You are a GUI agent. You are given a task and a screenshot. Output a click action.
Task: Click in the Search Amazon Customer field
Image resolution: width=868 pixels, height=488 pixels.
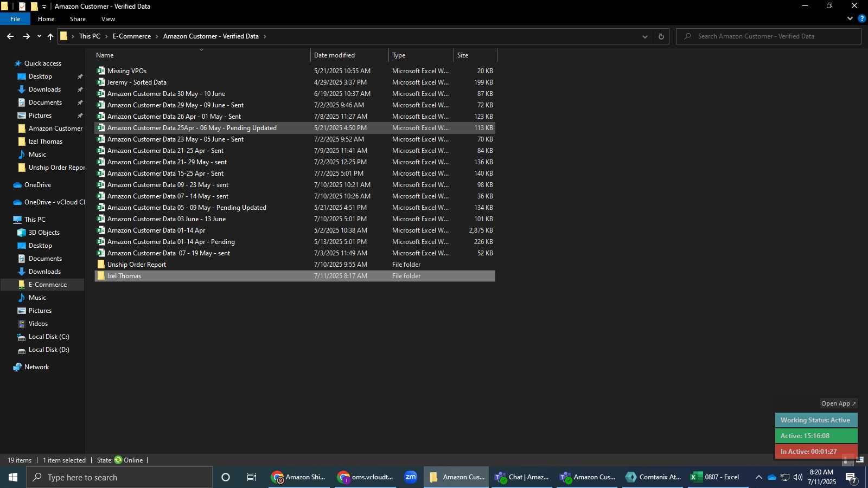pos(769,36)
